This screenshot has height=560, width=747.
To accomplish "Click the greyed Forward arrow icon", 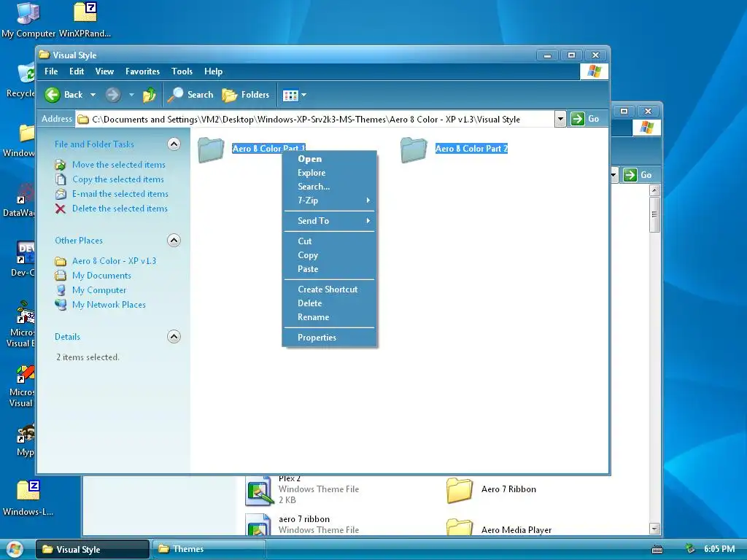I will (x=113, y=95).
